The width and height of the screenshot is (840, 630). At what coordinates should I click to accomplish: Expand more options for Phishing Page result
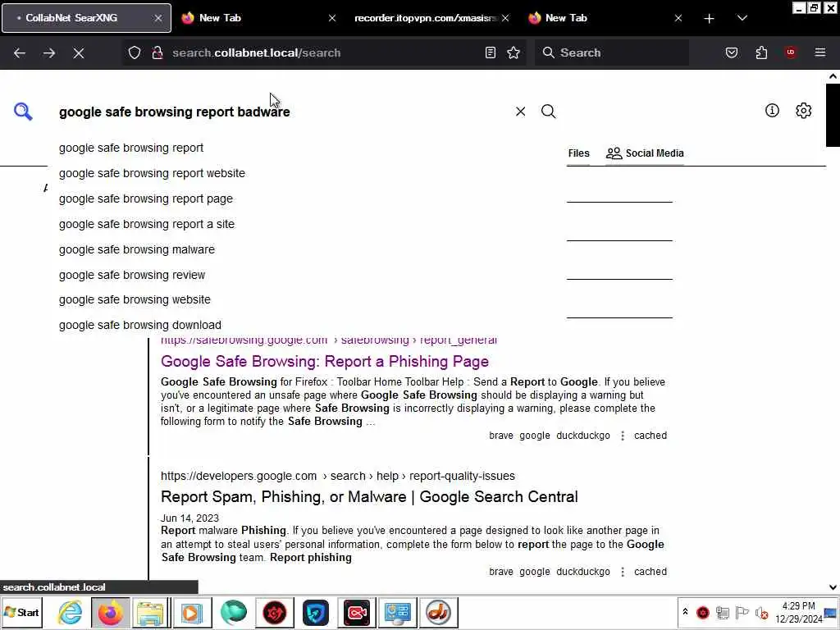[623, 436]
